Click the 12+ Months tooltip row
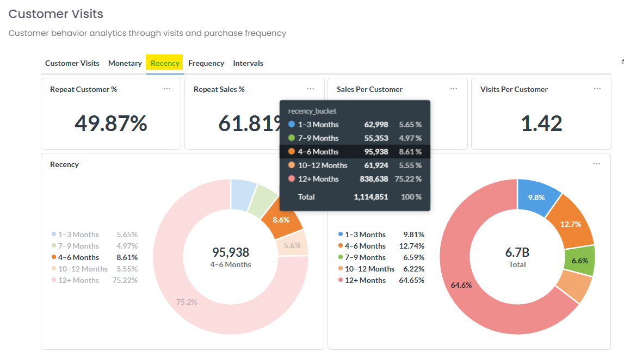624x364 pixels. 355,179
